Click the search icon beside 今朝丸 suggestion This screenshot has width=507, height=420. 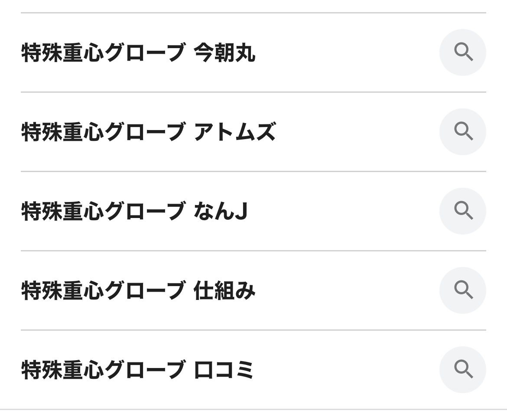(x=462, y=52)
